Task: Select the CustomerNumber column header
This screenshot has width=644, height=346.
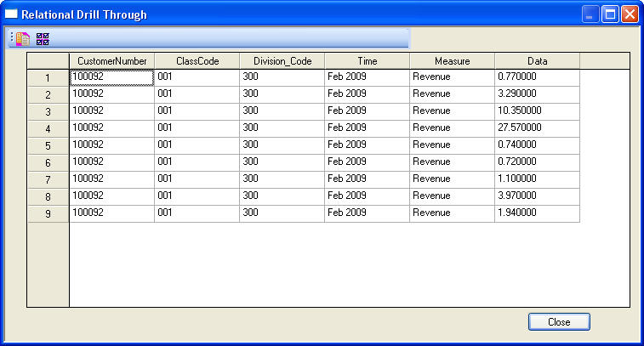Action: tap(111, 61)
